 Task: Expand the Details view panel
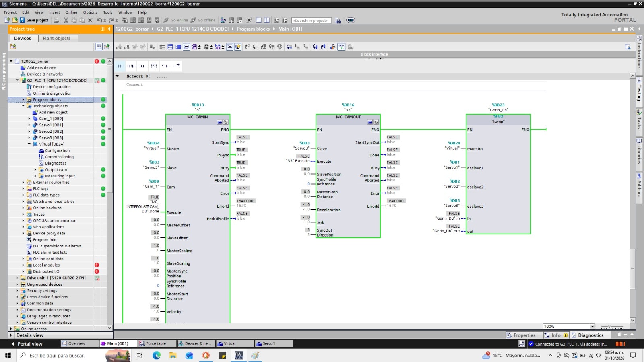(11, 335)
